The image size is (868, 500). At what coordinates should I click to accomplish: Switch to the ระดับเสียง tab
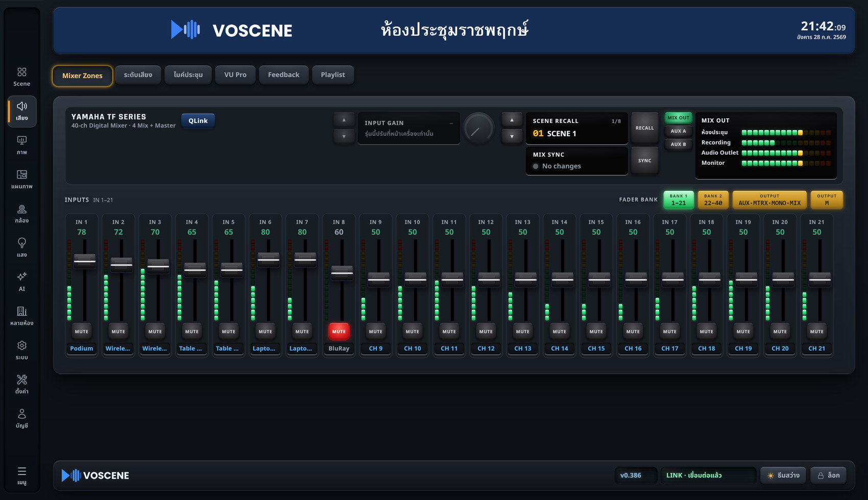(138, 74)
